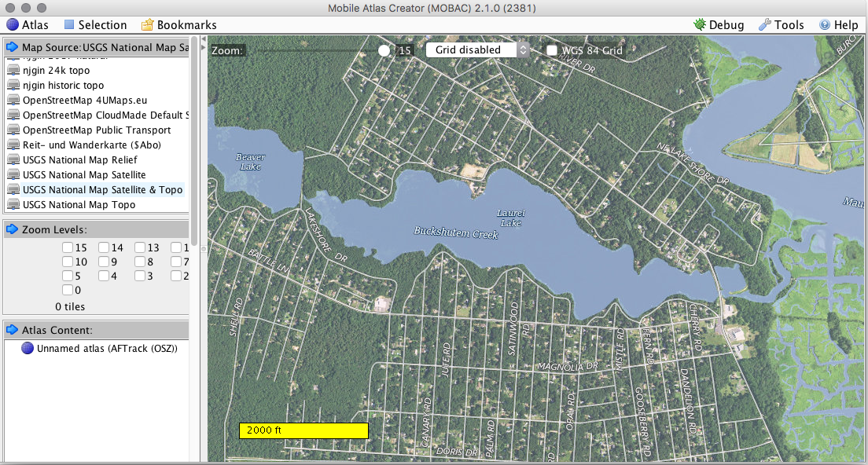This screenshot has height=465, width=868.
Task: Click the Help question mark icon
Action: 825,25
